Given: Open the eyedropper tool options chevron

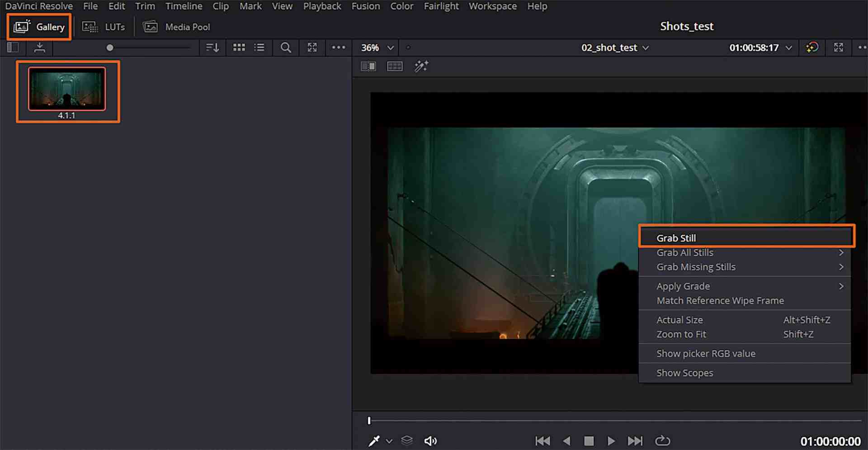Looking at the screenshot, I should (x=389, y=441).
